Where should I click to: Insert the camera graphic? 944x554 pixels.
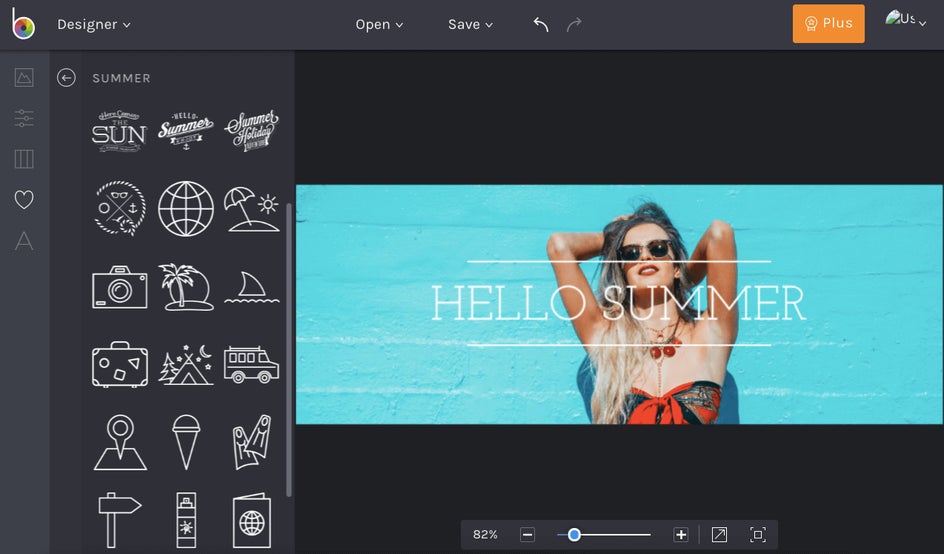pyautogui.click(x=120, y=287)
